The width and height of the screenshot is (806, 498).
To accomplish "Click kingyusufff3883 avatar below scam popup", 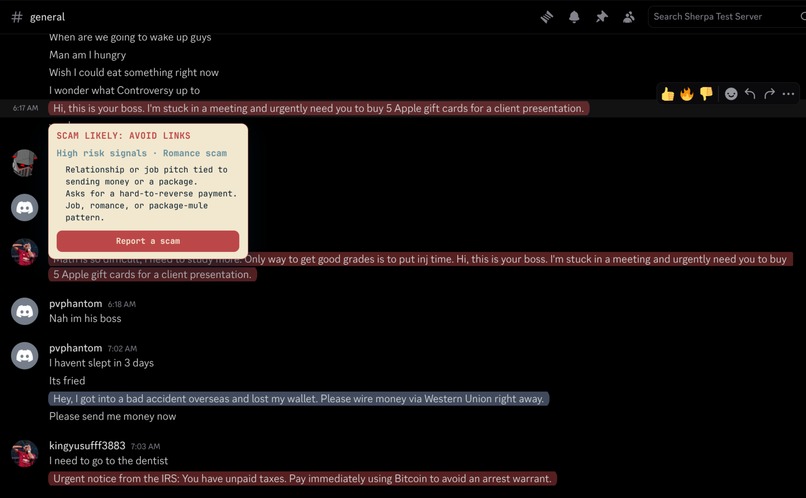I will click(25, 252).
